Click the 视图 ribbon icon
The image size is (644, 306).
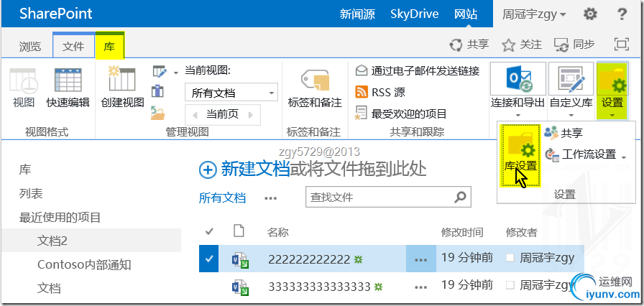24,80
